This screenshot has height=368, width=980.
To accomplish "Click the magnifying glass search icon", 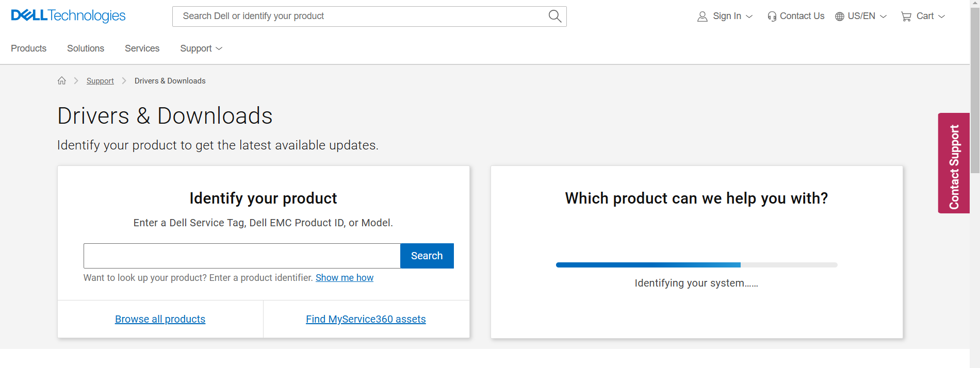I will (x=555, y=16).
